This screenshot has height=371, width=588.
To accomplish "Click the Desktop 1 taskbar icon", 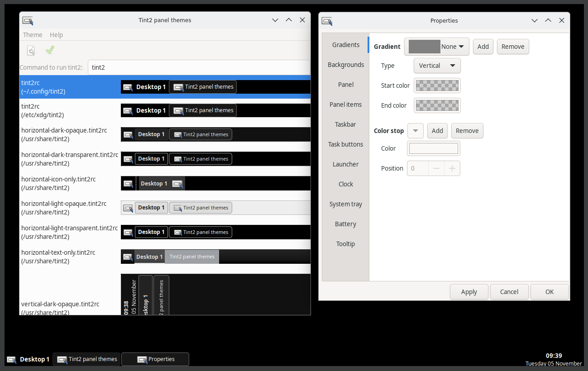I will tap(12, 360).
